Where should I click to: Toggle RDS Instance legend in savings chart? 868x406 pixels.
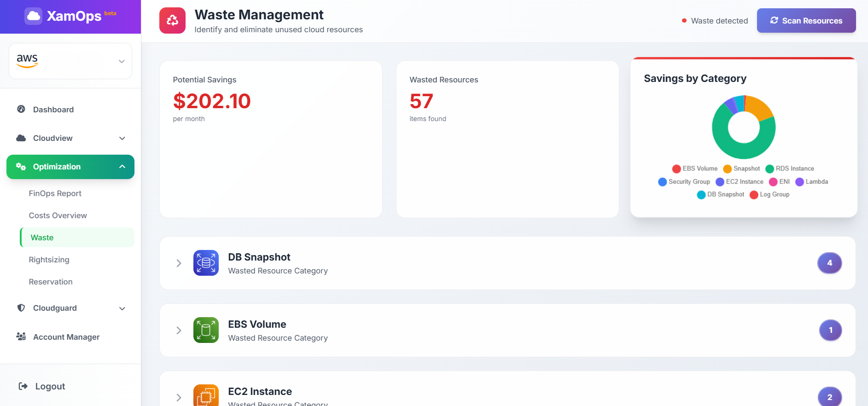(x=790, y=168)
